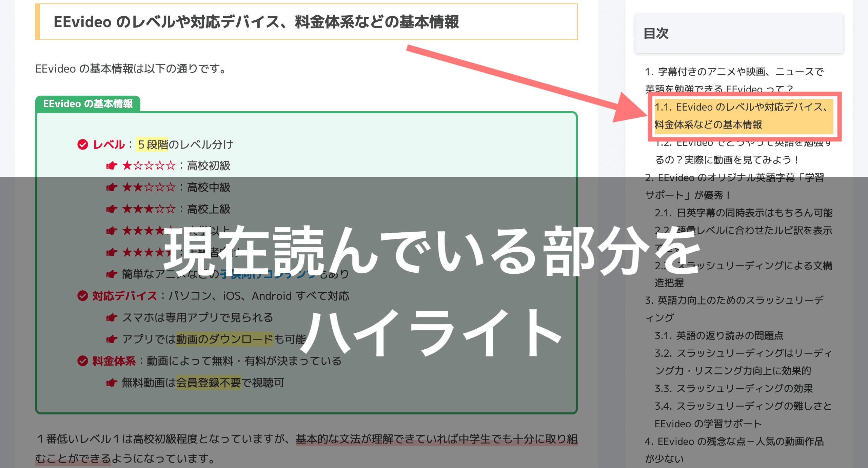868x468 pixels.
Task: Open TOC entry 2.3 スラッシュリーディングによる文構造把握
Action: pos(743,274)
